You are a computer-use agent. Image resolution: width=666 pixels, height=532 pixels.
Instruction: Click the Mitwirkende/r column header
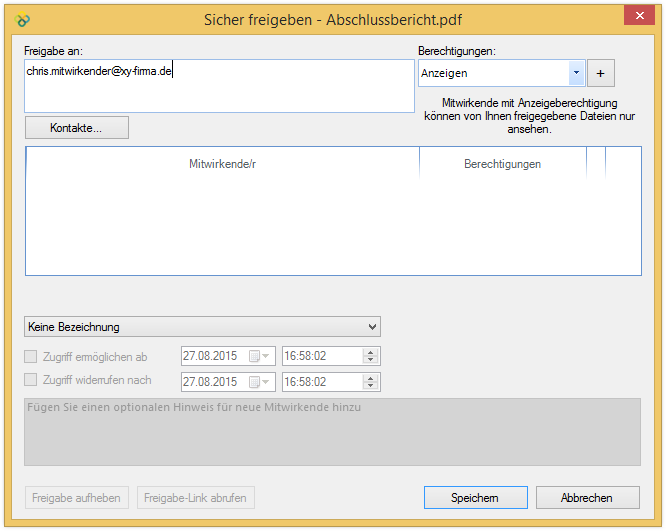pyautogui.click(x=223, y=164)
